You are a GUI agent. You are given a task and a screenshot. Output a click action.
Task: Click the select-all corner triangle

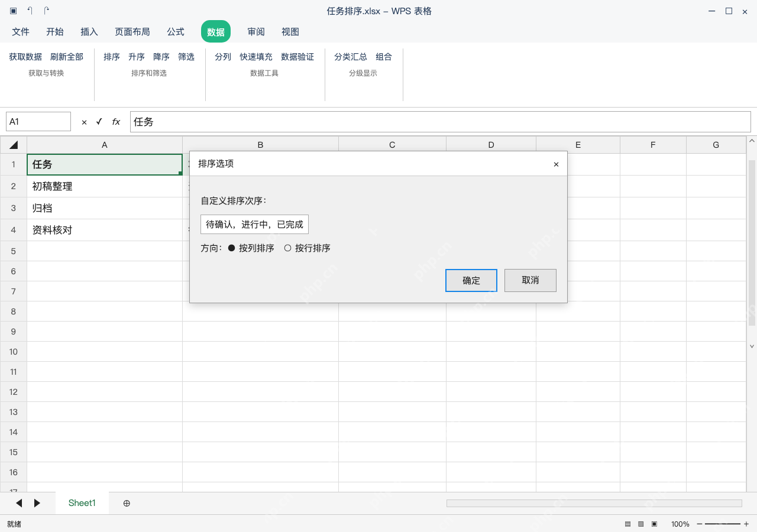pyautogui.click(x=14, y=145)
